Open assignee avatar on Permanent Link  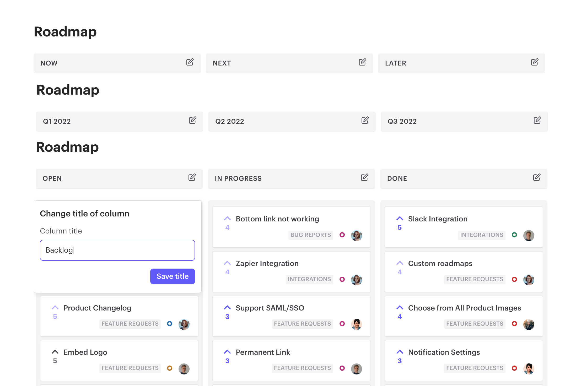point(357,369)
